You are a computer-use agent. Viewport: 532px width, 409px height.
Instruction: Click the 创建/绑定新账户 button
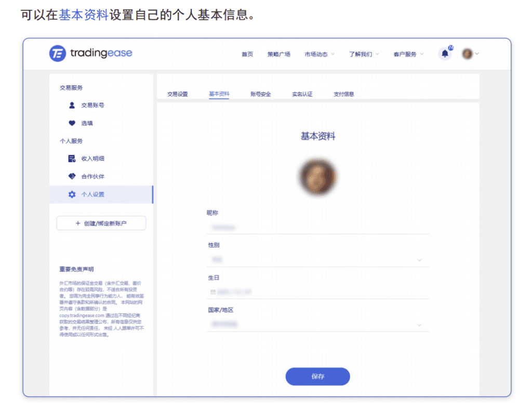(x=101, y=223)
